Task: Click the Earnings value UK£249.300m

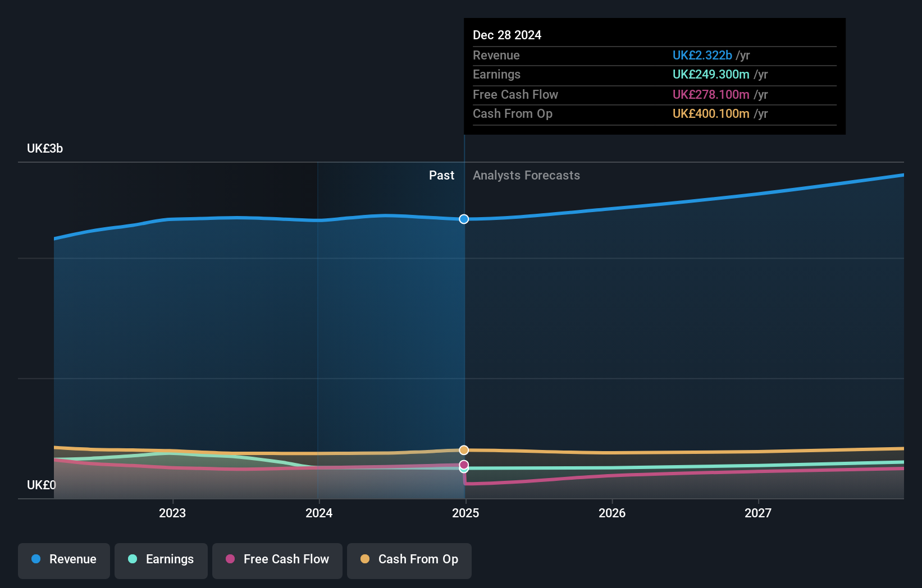Action: 711,74
